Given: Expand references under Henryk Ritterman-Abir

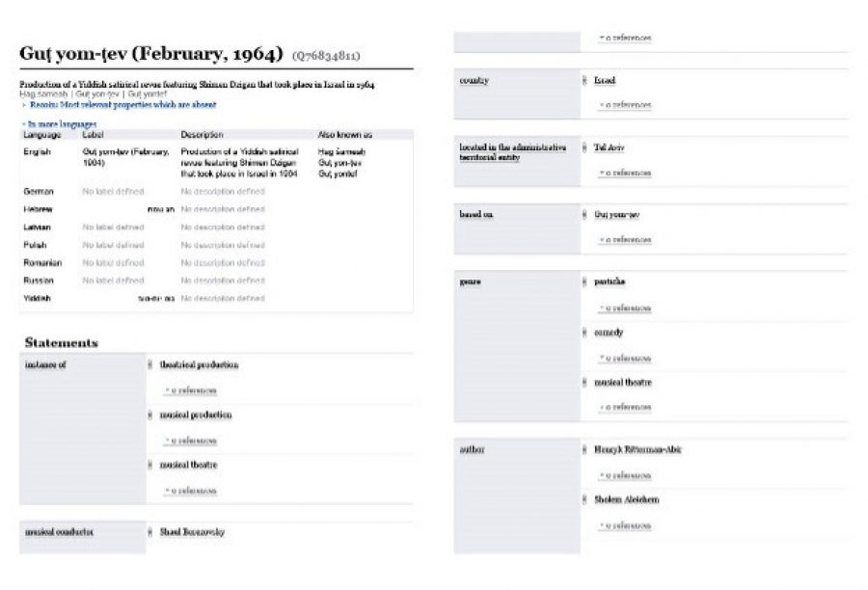Looking at the screenshot, I should pos(625,475).
